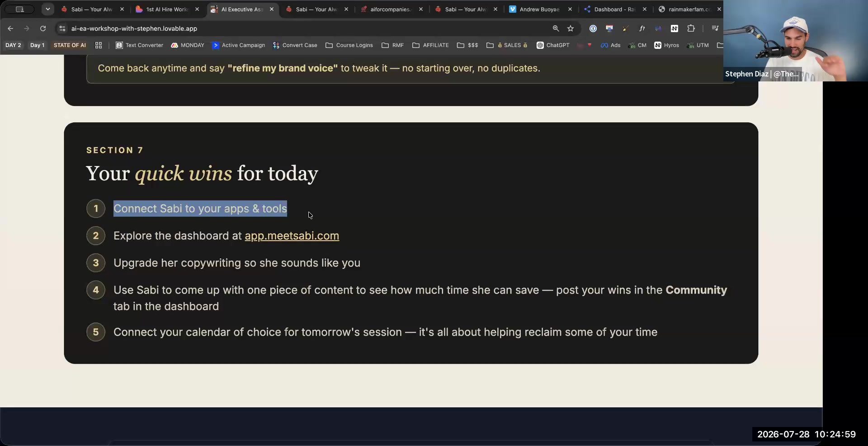Click the window switcher button at top-left

point(20,9)
